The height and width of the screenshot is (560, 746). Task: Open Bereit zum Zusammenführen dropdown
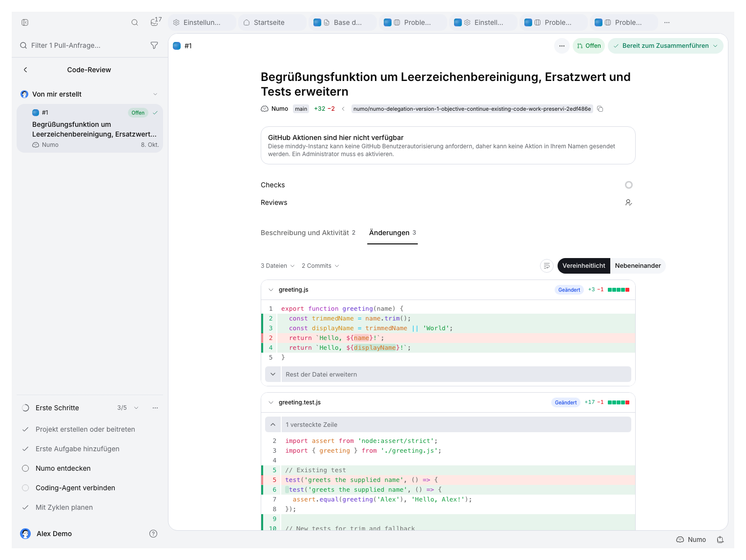[x=665, y=46]
